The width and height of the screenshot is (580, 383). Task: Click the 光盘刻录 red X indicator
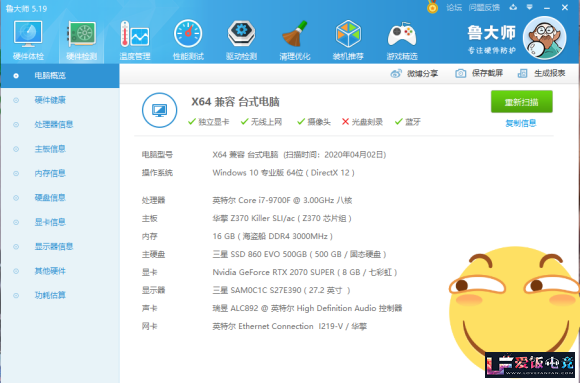point(362,122)
